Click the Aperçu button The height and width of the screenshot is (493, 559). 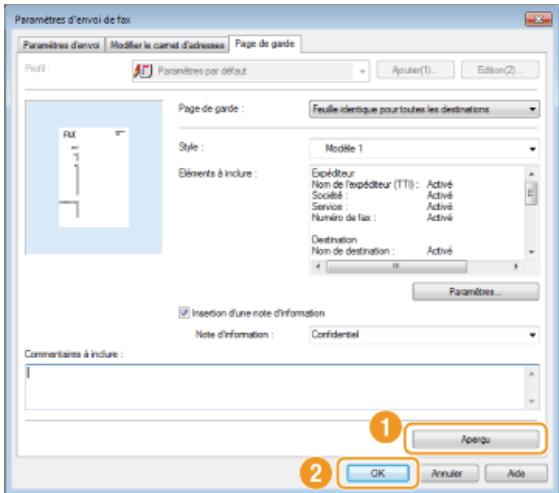476,439
